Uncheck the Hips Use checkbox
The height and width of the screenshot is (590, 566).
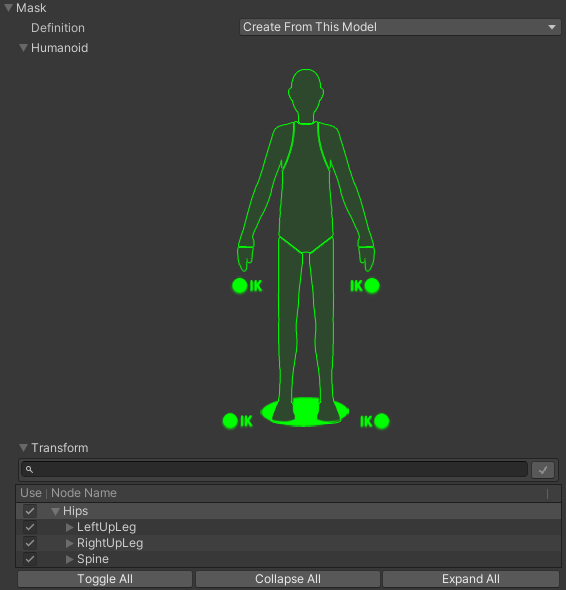30,511
